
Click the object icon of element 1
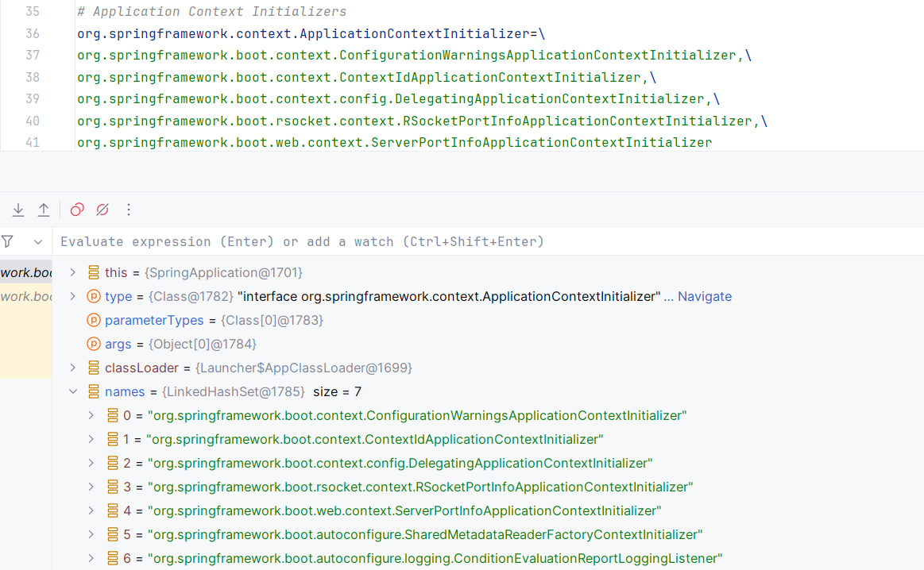click(x=113, y=439)
